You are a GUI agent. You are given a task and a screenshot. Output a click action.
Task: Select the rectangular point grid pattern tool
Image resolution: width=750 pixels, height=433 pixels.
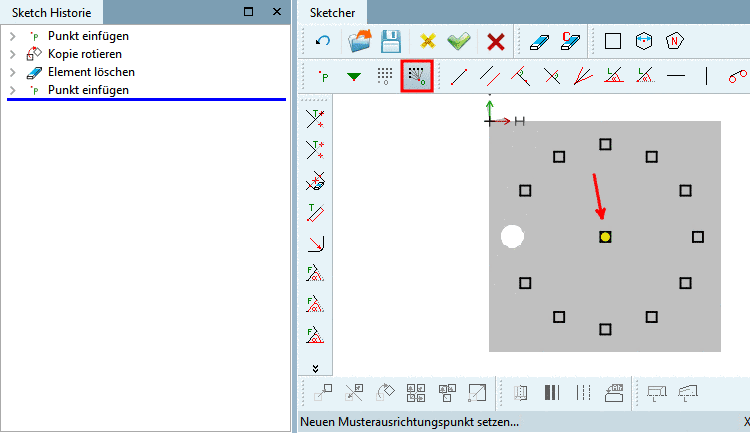click(x=385, y=76)
